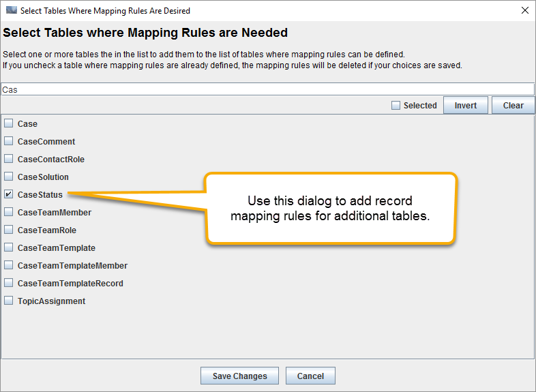Check the CaseContactRole checkbox
Screen dimensions: 536x392
9,159
